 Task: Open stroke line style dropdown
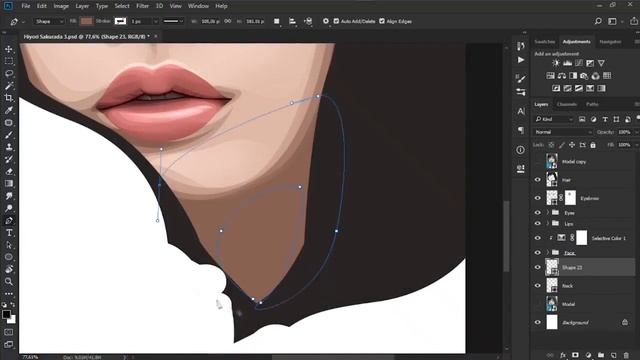pos(173,21)
